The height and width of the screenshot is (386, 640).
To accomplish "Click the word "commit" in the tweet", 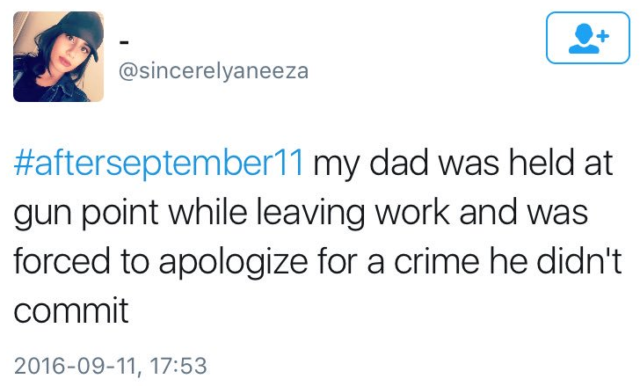I will pyautogui.click(x=71, y=311).
